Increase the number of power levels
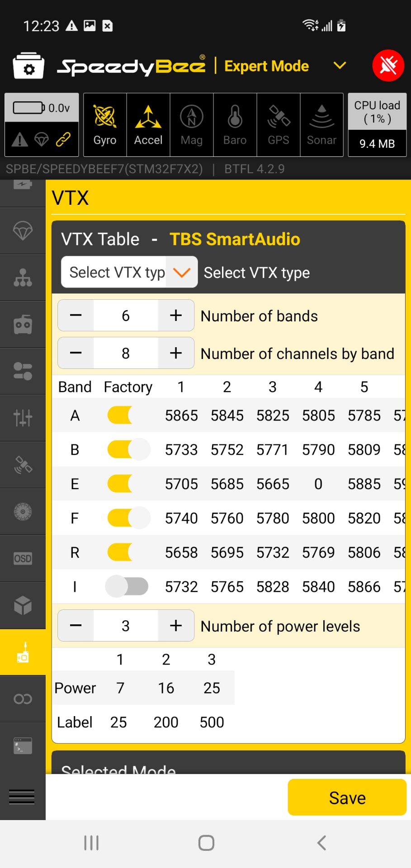 tap(176, 626)
